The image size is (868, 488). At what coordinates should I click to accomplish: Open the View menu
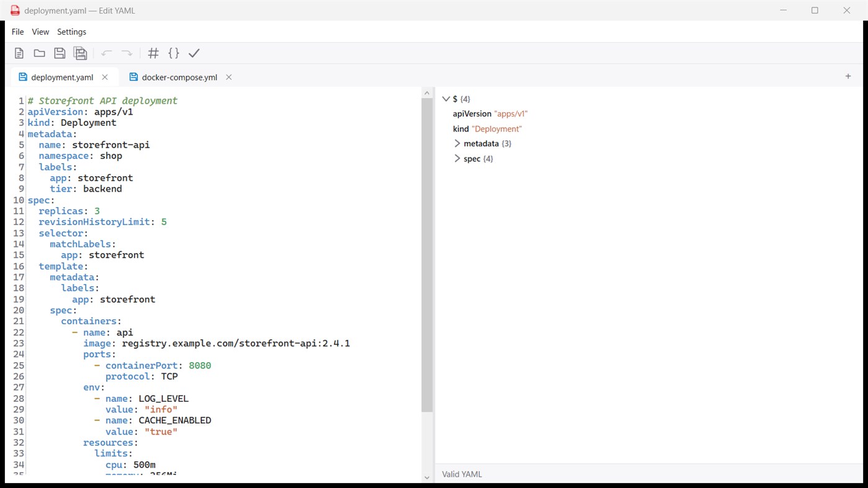pos(40,32)
